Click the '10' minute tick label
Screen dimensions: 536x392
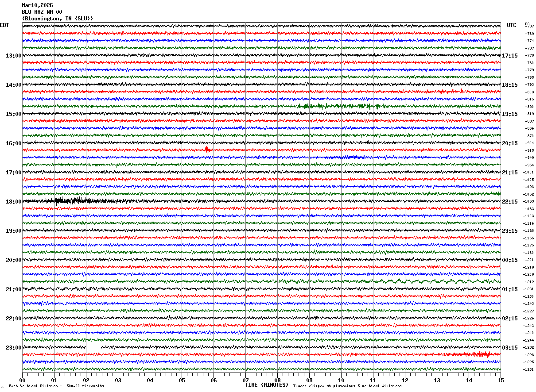coord(341,380)
